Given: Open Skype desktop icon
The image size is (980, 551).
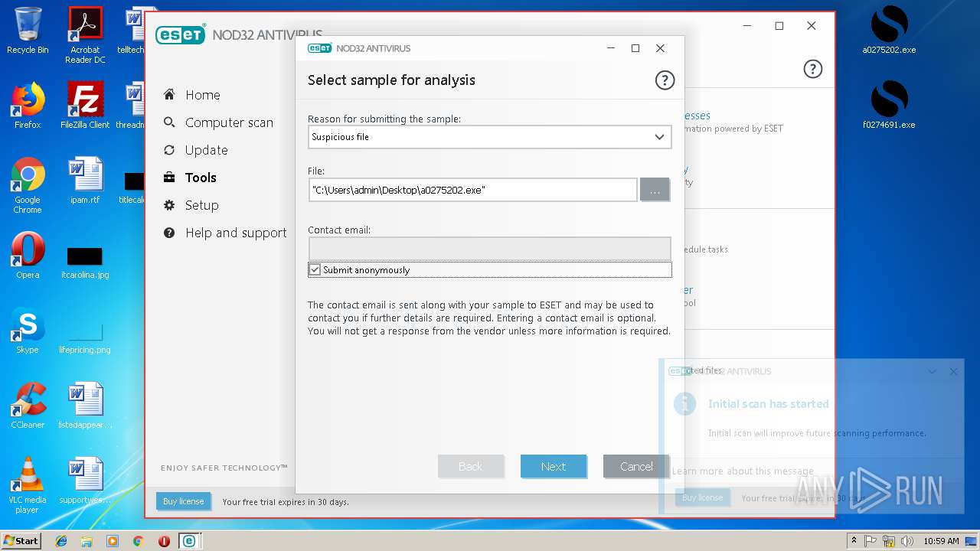Looking at the screenshot, I should (28, 330).
